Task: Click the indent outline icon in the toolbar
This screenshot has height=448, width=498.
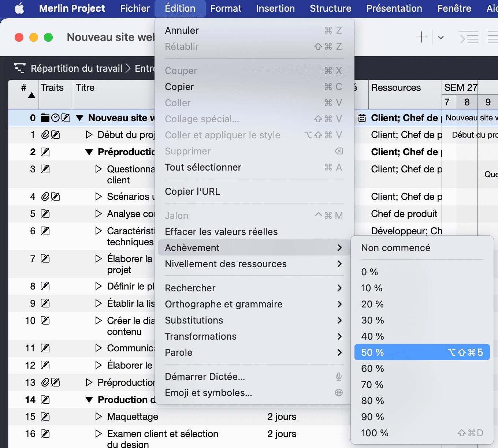Action: [x=469, y=37]
